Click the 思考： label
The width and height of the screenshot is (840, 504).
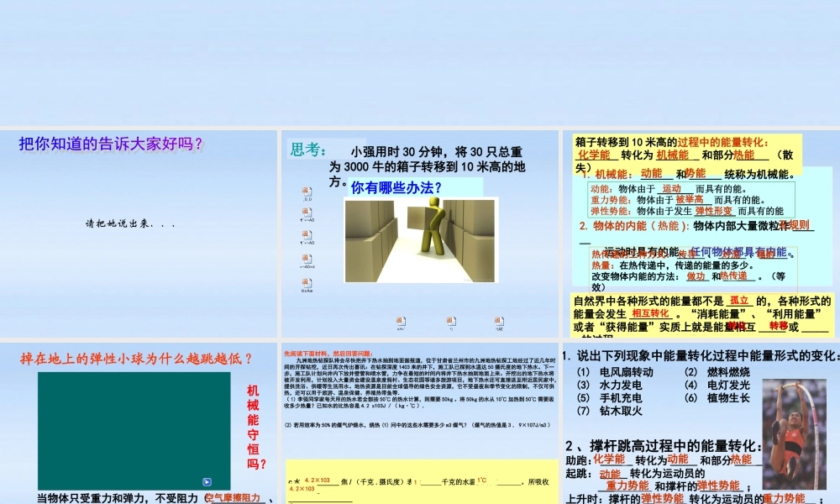tap(308, 150)
